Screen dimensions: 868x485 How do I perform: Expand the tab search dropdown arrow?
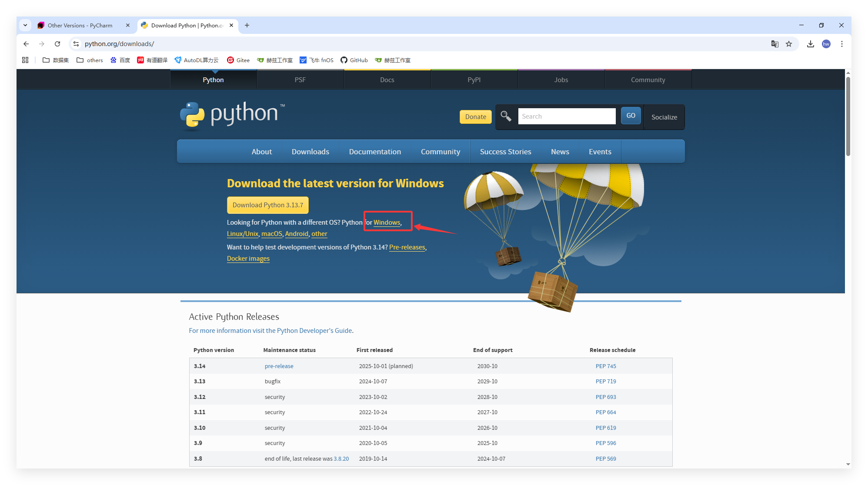click(25, 25)
